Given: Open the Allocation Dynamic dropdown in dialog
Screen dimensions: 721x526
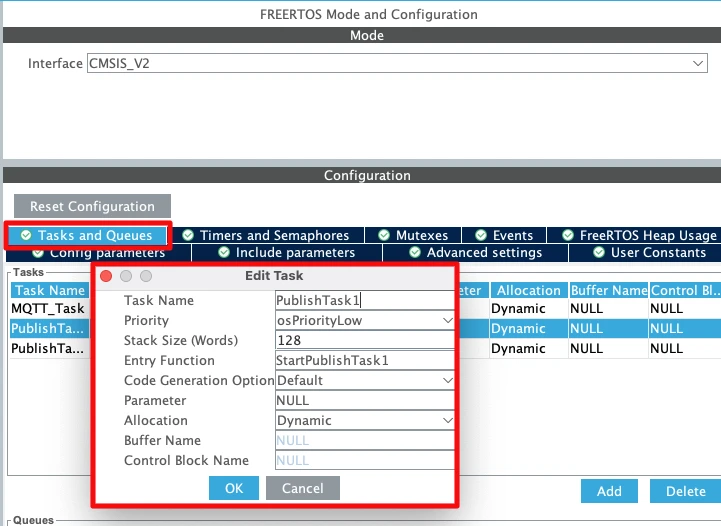Looking at the screenshot, I should (365, 420).
